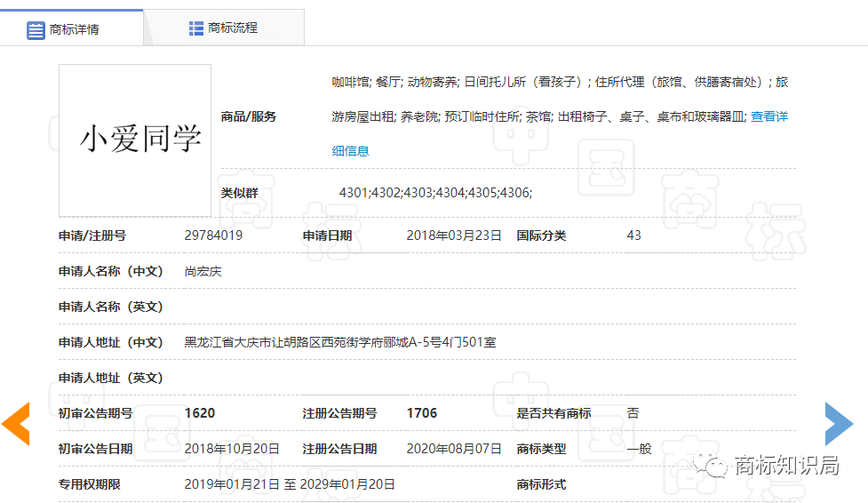This screenshot has width=868, height=503.
Task: Click the 商品/服务 label
Action: pyautogui.click(x=248, y=116)
